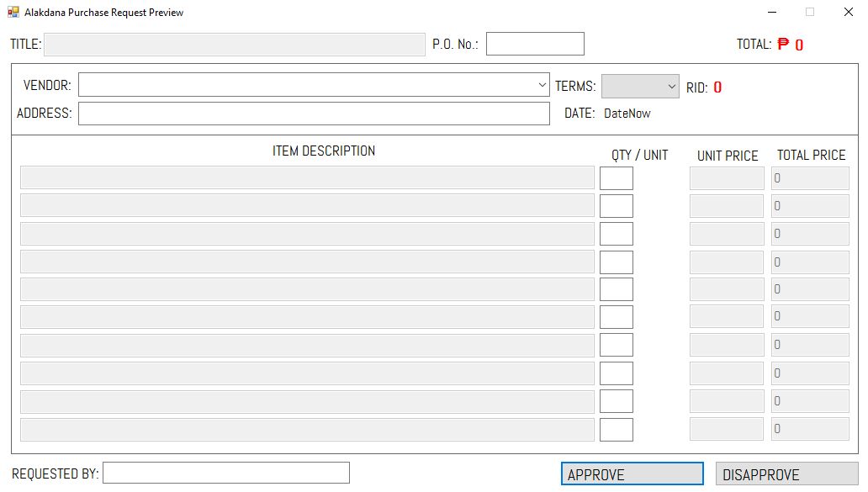Focus the TITLE text field
The image size is (868, 492).
pos(235,45)
